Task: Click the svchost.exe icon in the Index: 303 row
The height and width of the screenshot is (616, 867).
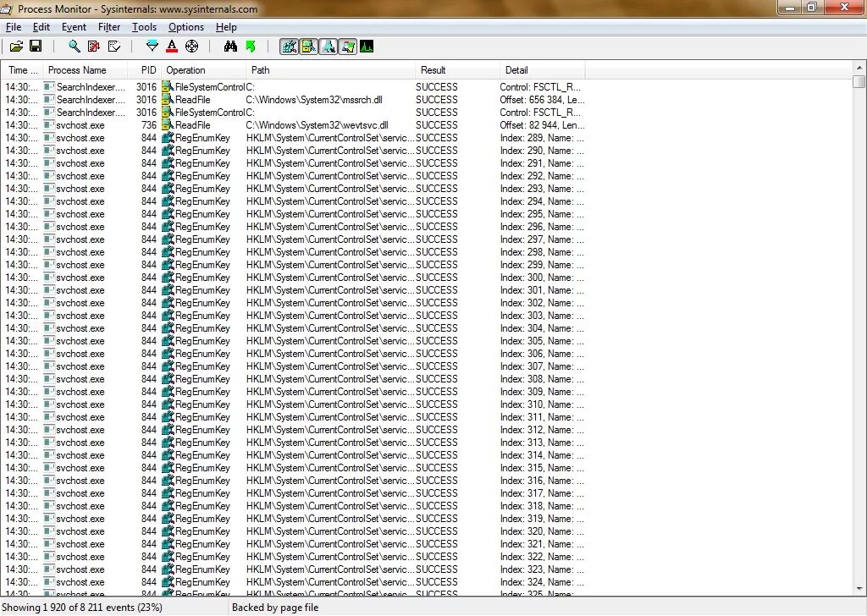Action: (49, 316)
